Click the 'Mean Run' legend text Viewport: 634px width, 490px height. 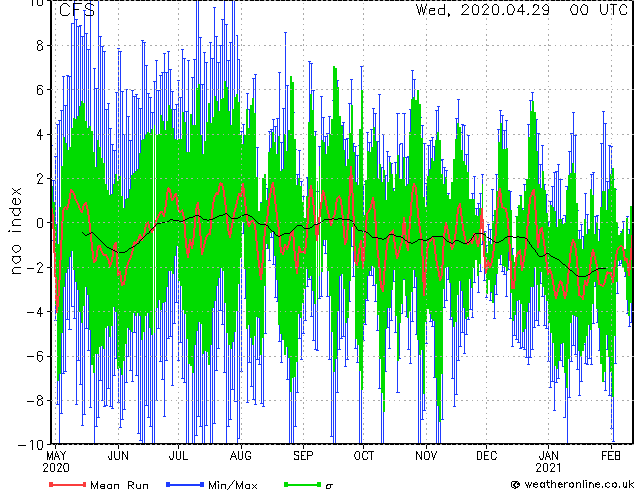tap(119, 485)
